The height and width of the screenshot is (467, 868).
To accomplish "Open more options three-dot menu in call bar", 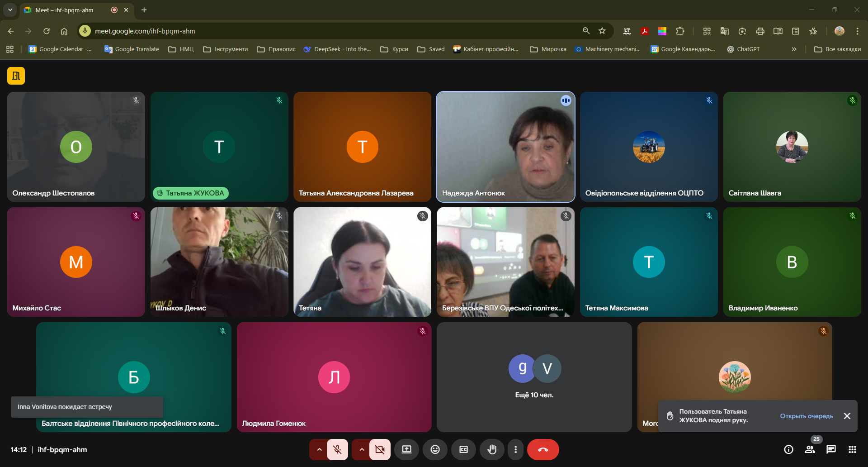I will (x=515, y=449).
